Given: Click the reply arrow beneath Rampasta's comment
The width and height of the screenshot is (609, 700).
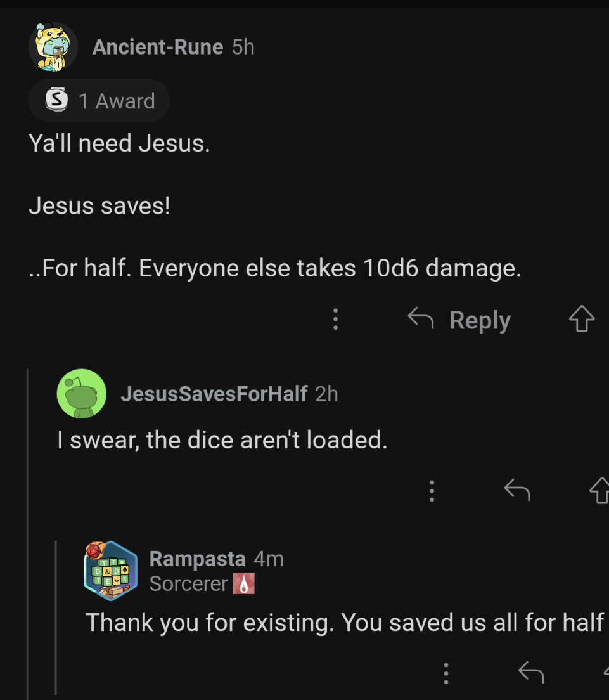Looking at the screenshot, I should pos(532,672).
